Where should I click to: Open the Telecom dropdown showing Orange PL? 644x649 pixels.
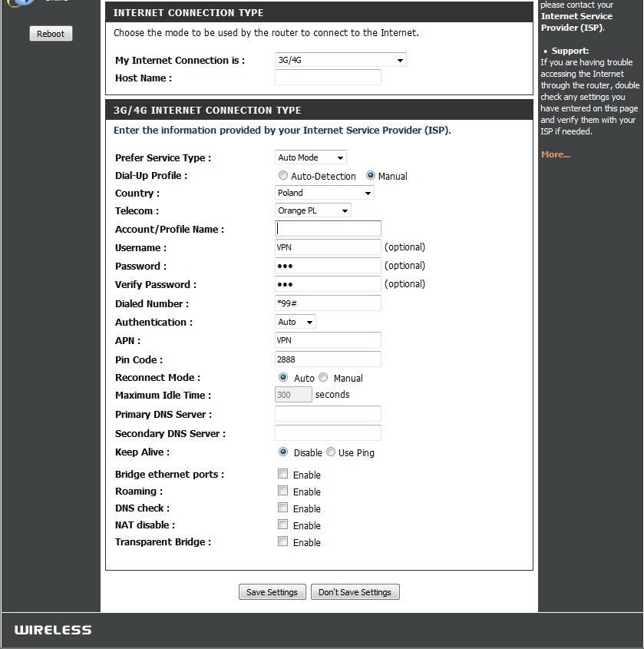313,210
